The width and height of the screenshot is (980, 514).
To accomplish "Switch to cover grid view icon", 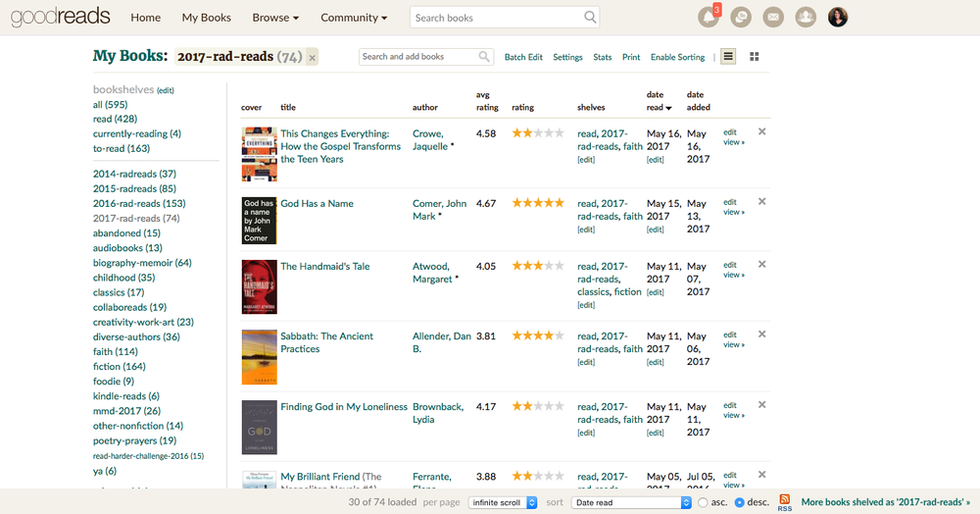I will tap(755, 56).
